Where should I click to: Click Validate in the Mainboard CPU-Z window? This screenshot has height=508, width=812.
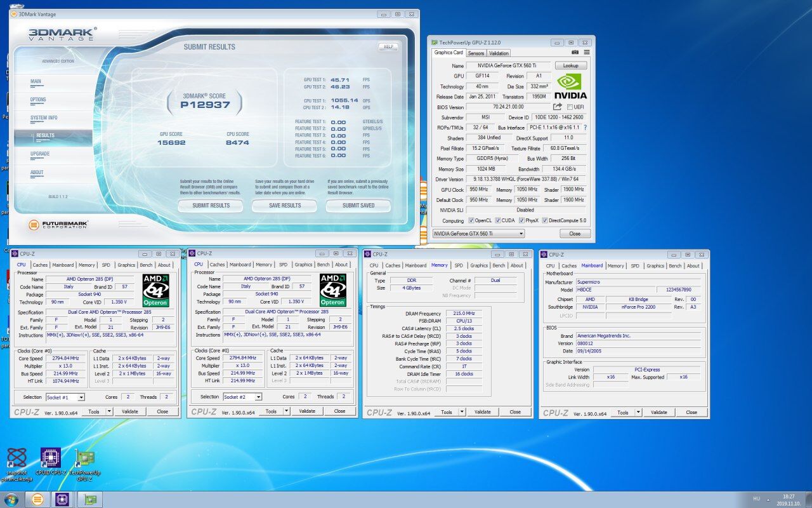[x=659, y=412]
